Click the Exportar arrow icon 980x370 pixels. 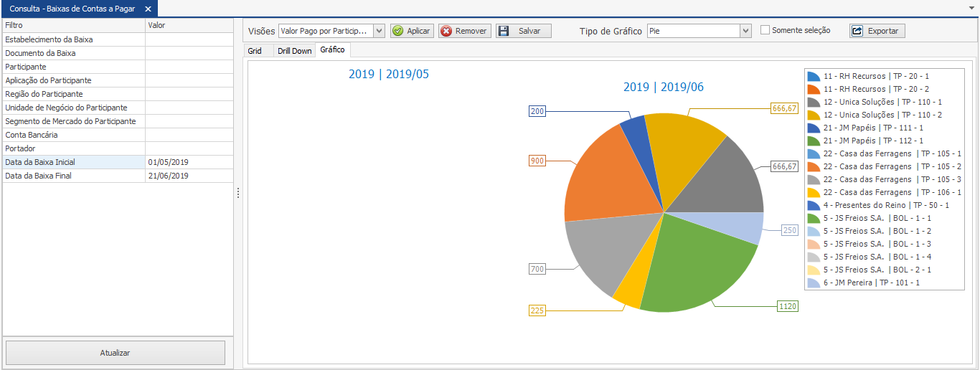point(857,31)
